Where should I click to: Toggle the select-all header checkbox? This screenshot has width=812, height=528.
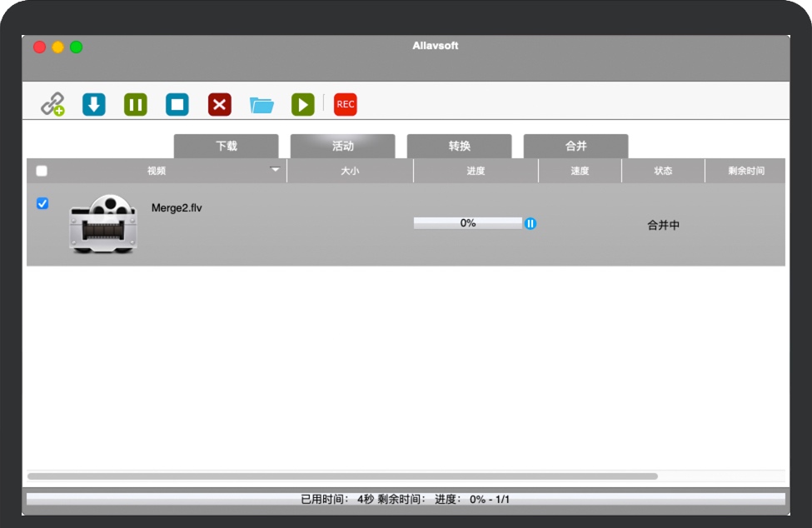point(42,171)
